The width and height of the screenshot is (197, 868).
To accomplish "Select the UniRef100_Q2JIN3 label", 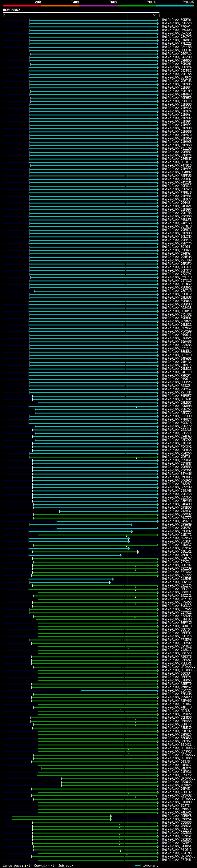I will pyautogui.click(x=176, y=853).
